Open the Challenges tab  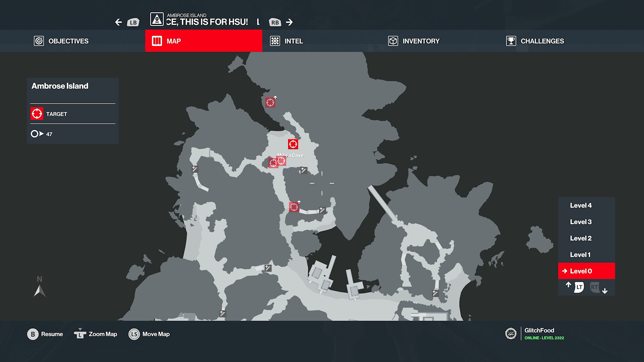pyautogui.click(x=542, y=41)
